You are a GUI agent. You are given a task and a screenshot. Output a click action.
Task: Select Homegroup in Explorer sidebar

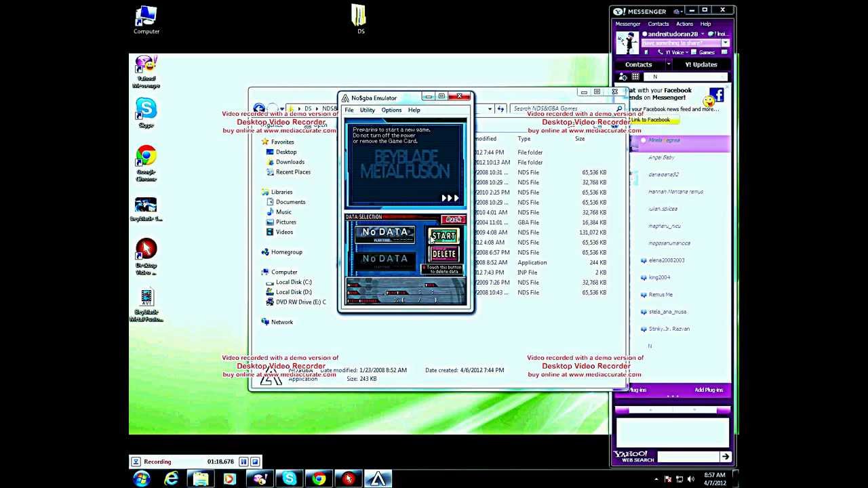tap(286, 252)
